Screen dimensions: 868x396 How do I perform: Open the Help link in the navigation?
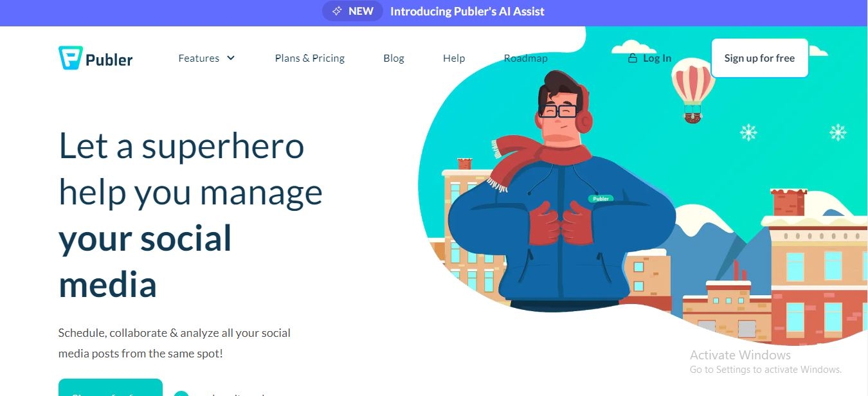click(454, 58)
